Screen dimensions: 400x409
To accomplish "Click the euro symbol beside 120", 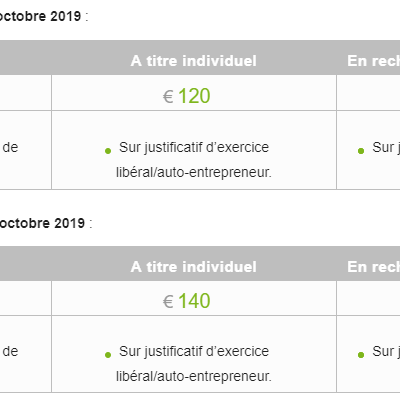I will coord(168,97).
